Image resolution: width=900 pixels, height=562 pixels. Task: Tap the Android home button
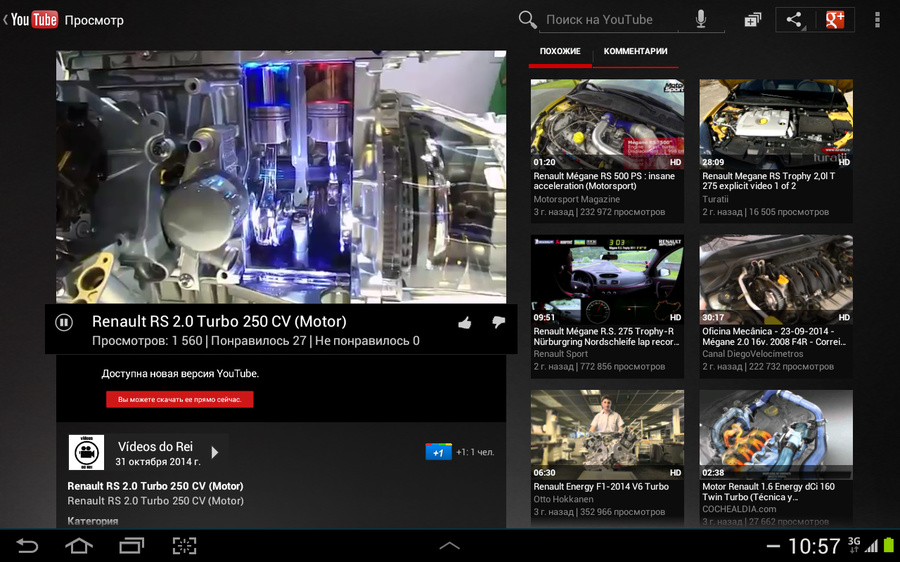click(79, 545)
